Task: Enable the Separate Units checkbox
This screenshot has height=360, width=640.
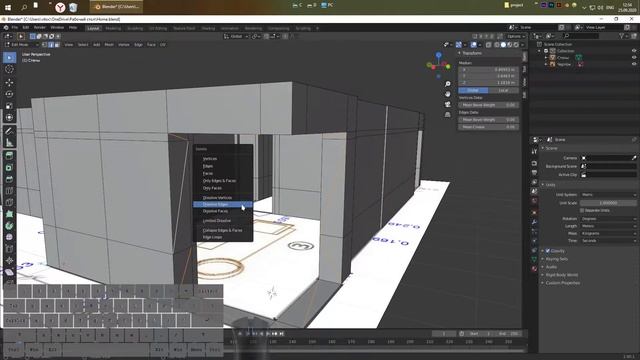Action: [x=582, y=211]
